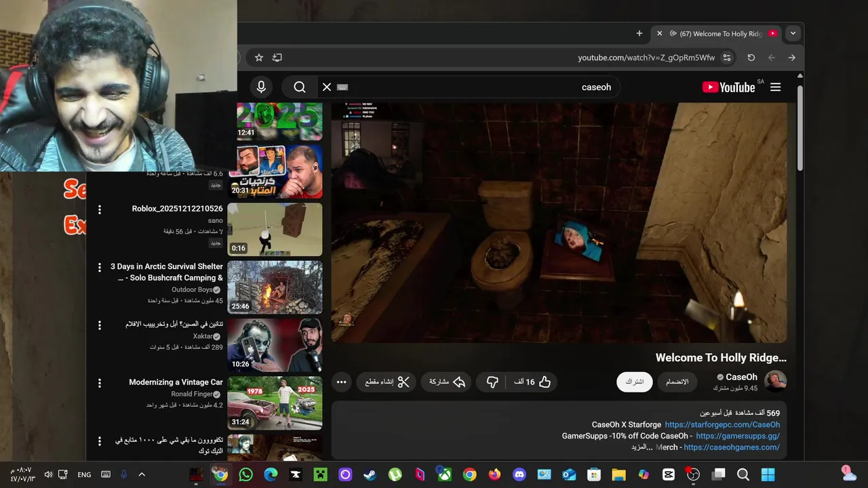
Task: Open taskbar Search magnifier
Action: (x=743, y=474)
